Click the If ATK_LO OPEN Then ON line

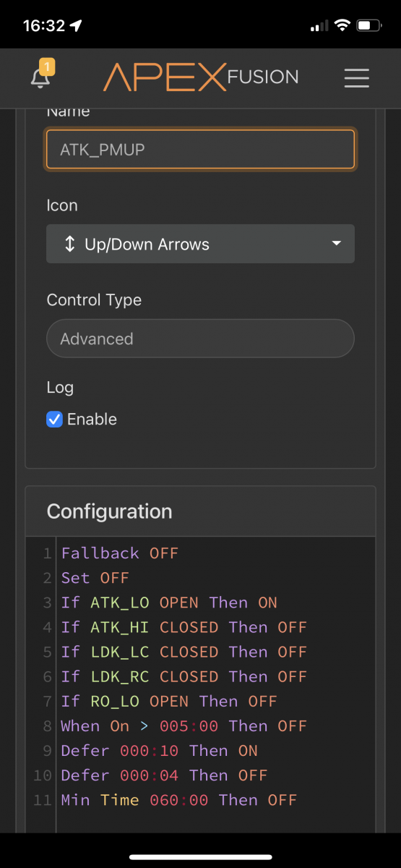tap(169, 603)
